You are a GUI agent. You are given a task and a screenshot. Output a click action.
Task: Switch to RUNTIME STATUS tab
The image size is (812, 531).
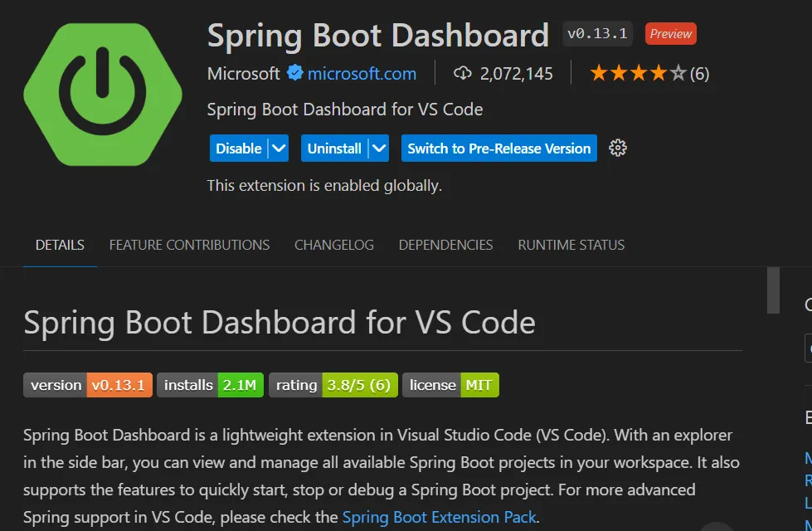click(x=571, y=245)
